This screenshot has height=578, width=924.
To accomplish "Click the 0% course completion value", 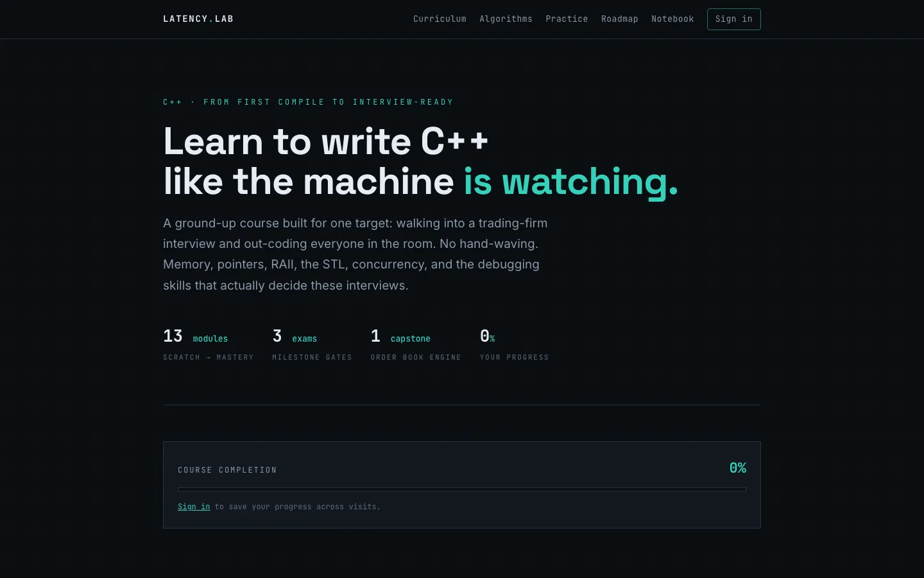I will pos(737,468).
